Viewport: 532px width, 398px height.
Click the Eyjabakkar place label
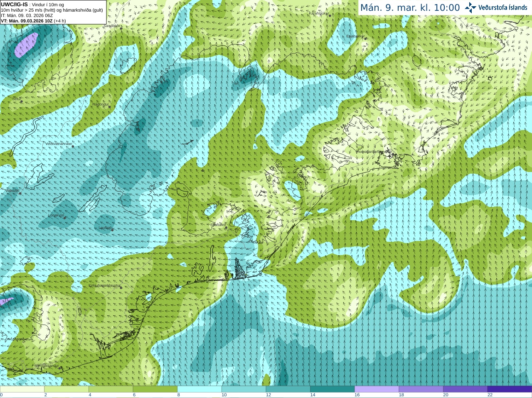click(x=355, y=36)
